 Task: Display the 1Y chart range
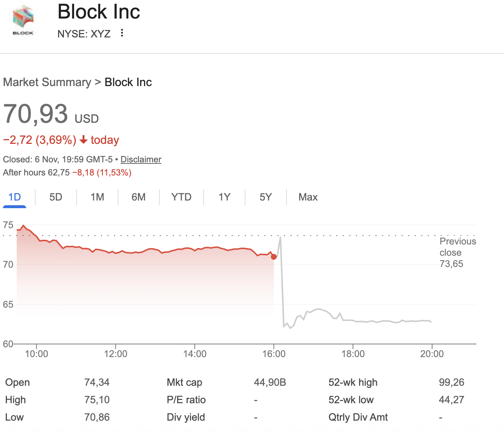click(224, 197)
